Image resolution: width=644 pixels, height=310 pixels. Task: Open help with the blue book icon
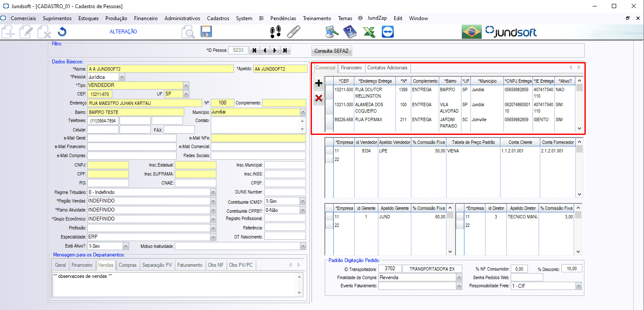point(350,32)
